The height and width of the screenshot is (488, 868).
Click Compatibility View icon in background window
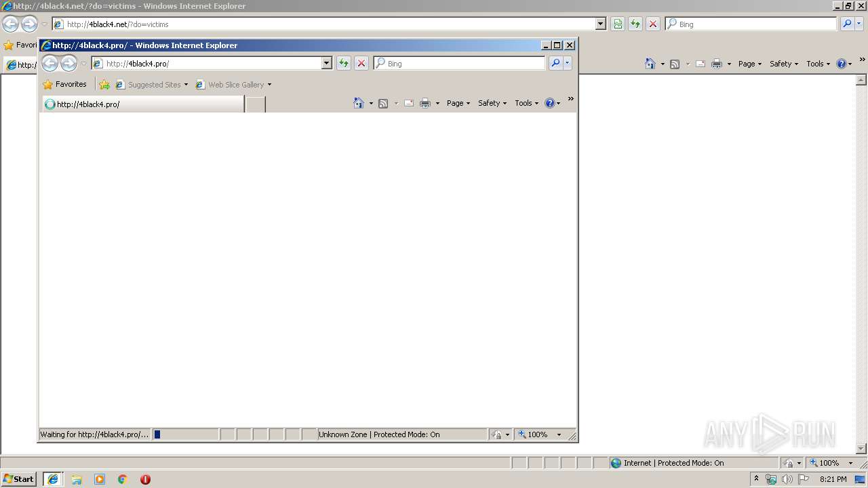tap(618, 24)
